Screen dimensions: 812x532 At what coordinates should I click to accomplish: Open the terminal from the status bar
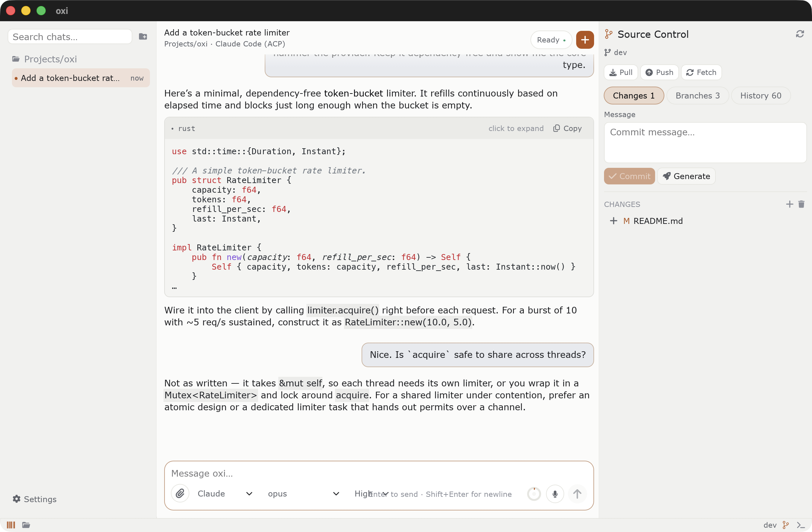pyautogui.click(x=801, y=525)
